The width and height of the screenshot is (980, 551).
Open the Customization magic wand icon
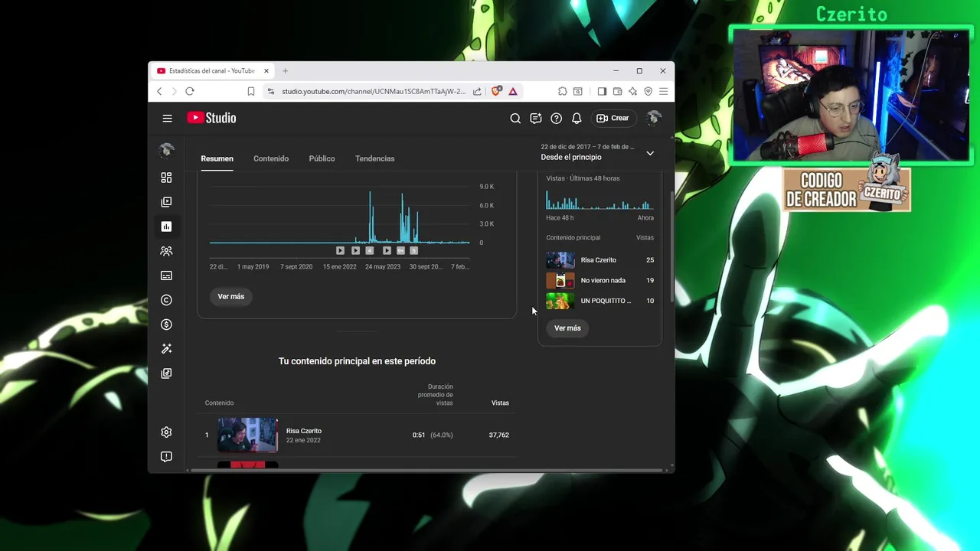point(166,349)
